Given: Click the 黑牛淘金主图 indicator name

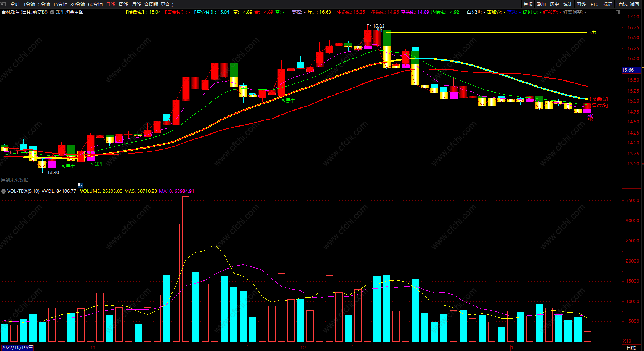Looking at the screenshot, I should click(x=70, y=12).
